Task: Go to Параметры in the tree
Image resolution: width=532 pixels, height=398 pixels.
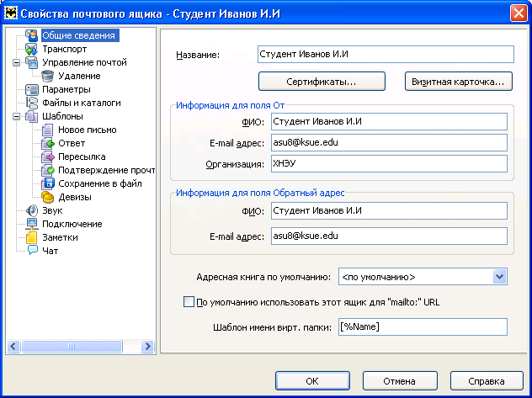Action: [x=66, y=89]
